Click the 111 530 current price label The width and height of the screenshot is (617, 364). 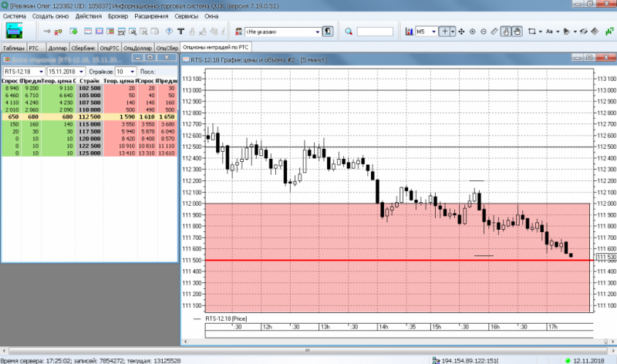click(606, 257)
